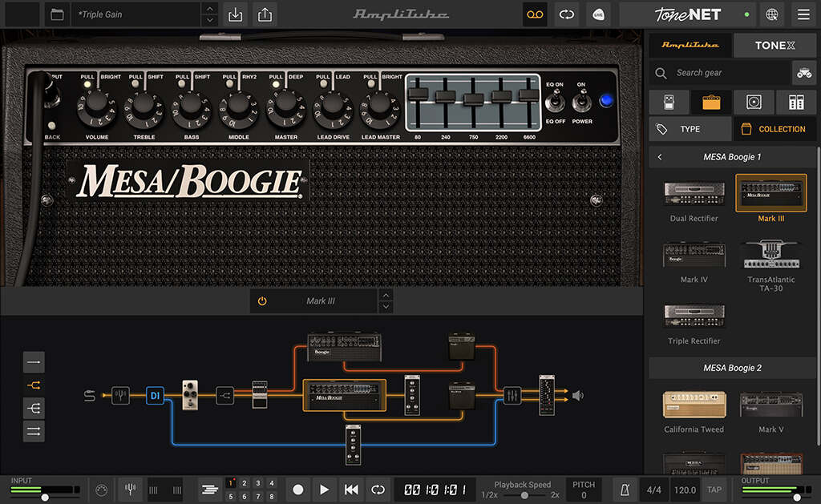The height and width of the screenshot is (504, 821).
Task: Flip the amp's POWER switch
Action: (580, 100)
